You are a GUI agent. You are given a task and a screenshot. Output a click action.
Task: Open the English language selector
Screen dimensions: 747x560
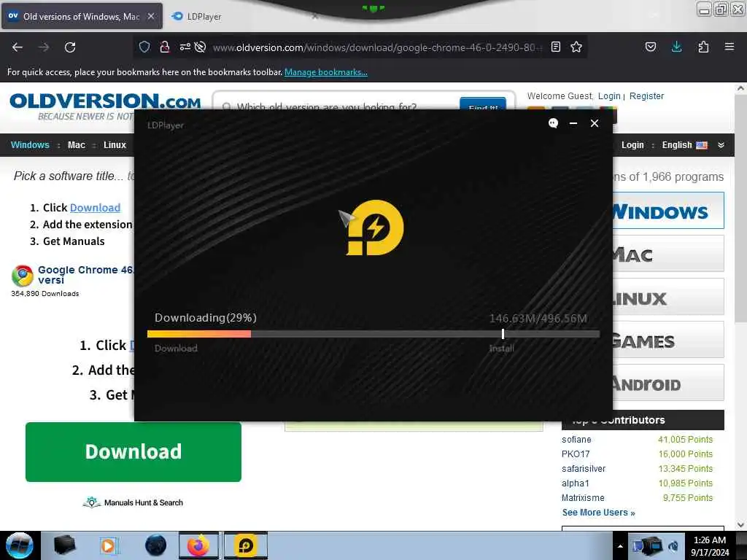tap(684, 145)
